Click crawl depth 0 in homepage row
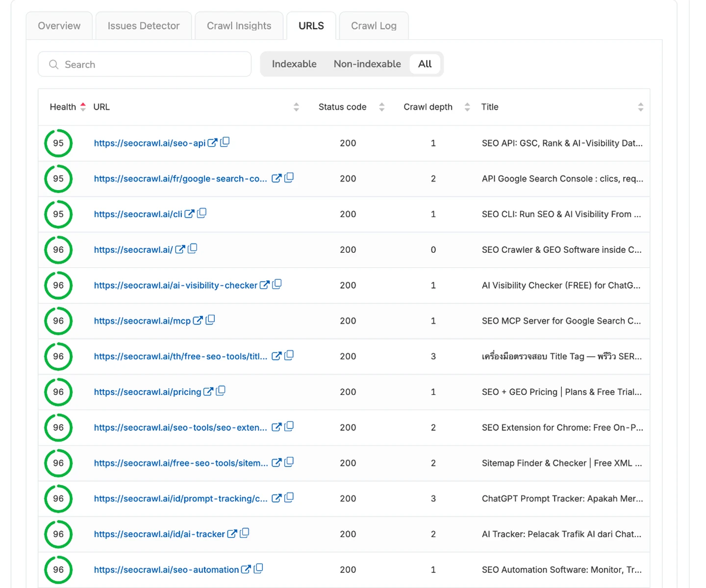The image size is (706, 588). (x=433, y=250)
